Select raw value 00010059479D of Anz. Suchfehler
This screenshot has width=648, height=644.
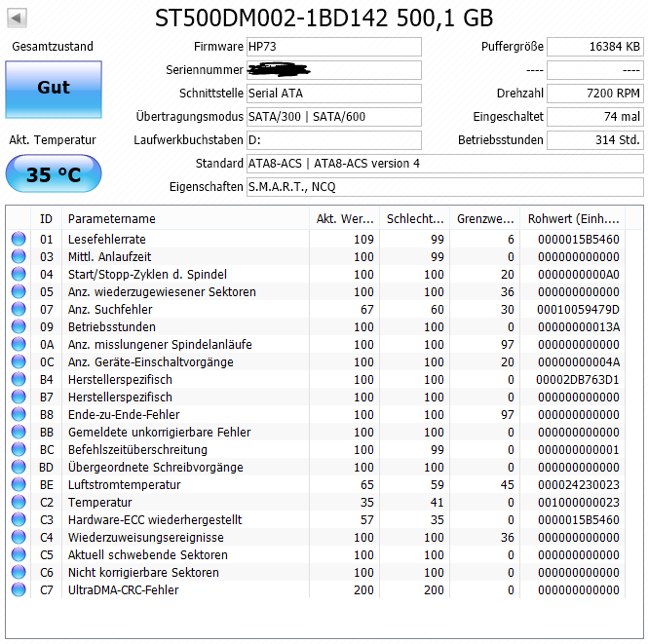click(x=578, y=310)
